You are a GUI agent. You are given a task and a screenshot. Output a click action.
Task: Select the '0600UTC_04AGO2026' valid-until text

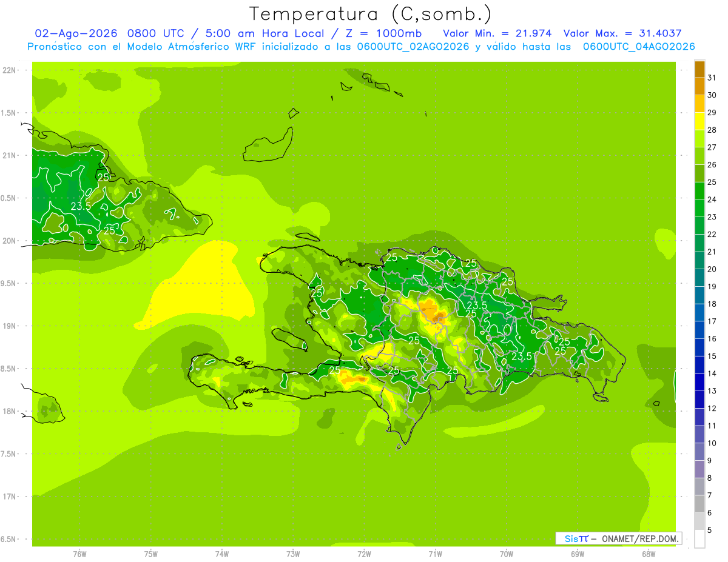(639, 47)
